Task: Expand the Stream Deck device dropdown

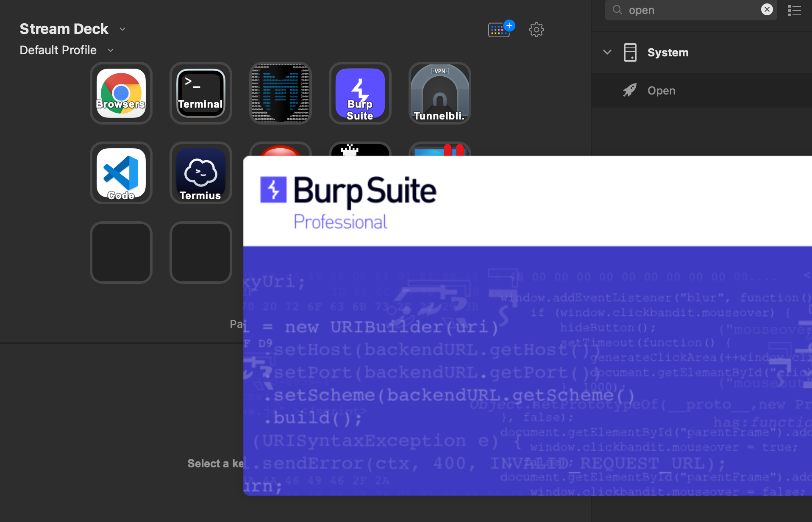Action: 122,29
